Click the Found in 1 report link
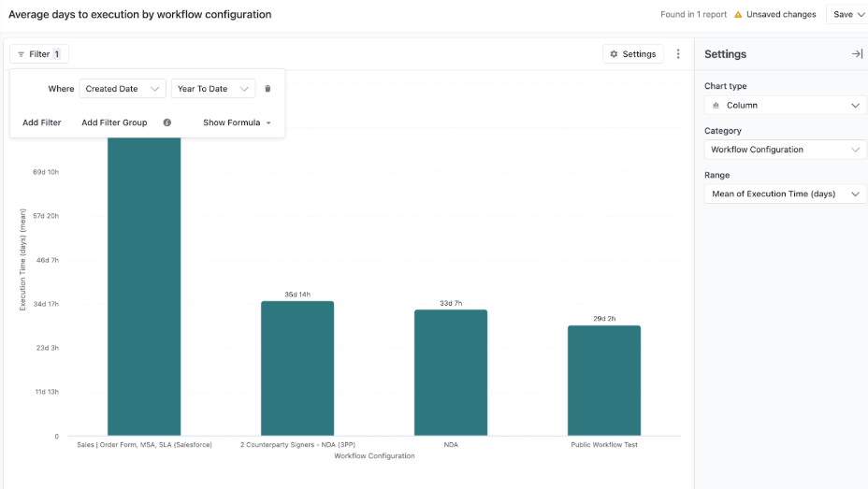868x489 pixels. pyautogui.click(x=693, y=15)
